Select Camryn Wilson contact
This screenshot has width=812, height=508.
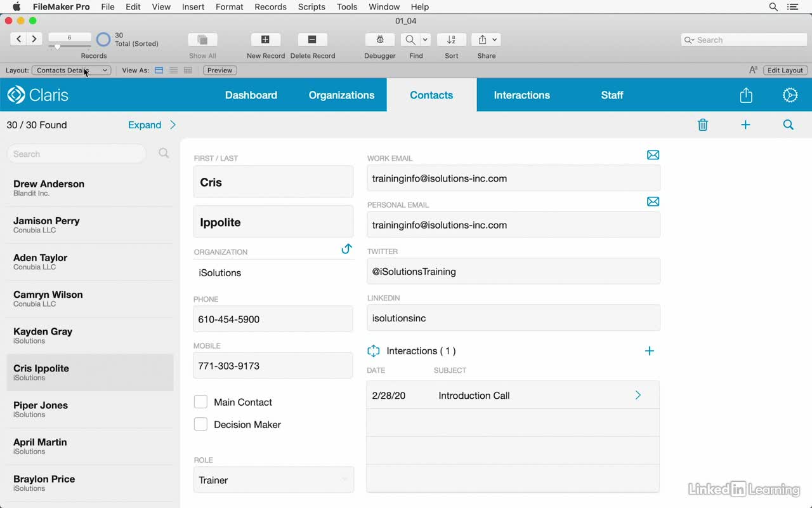coord(89,298)
